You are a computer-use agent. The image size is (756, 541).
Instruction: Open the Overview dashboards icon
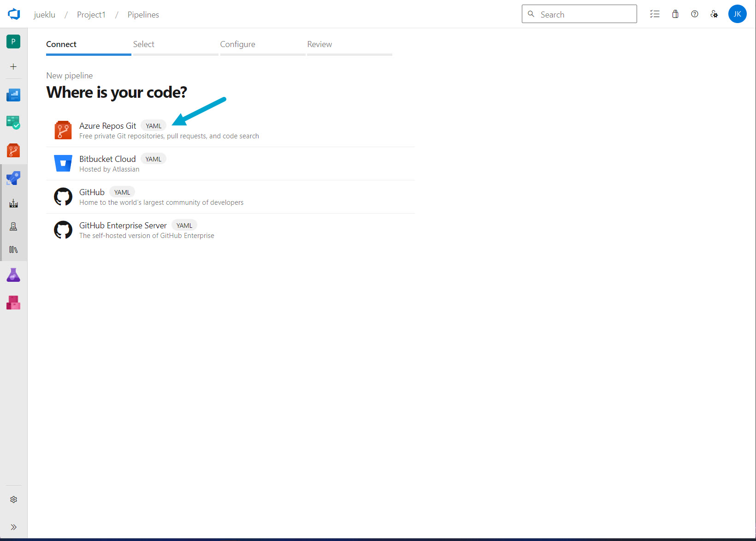13,95
